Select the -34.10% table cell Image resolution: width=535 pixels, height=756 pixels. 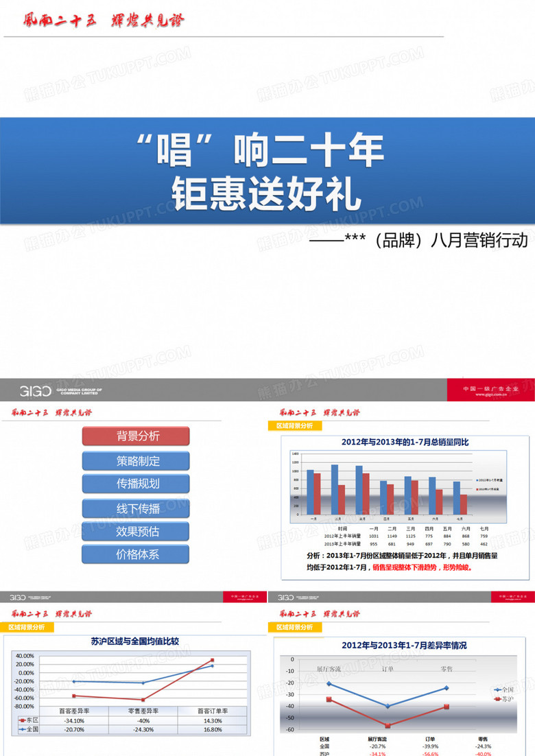[74, 721]
